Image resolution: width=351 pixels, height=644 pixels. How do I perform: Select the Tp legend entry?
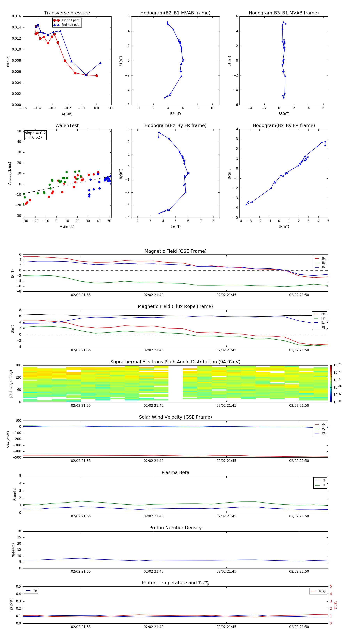pyautogui.click(x=31, y=591)
